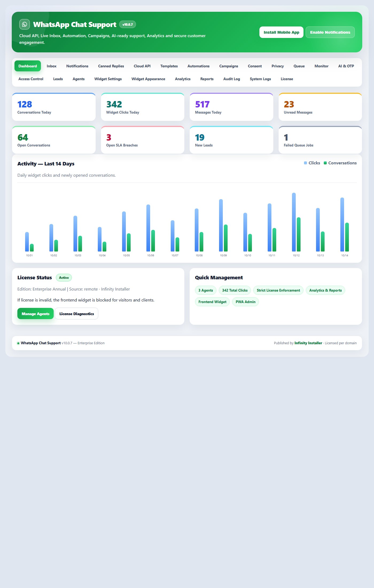The image size is (374, 588).
Task: Open the Widget Appearance tab
Action: click(148, 79)
